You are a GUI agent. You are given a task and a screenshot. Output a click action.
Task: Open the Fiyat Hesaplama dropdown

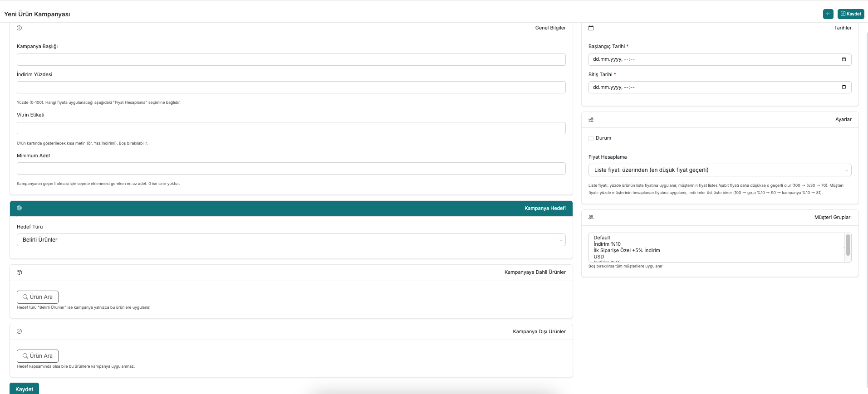pos(720,170)
